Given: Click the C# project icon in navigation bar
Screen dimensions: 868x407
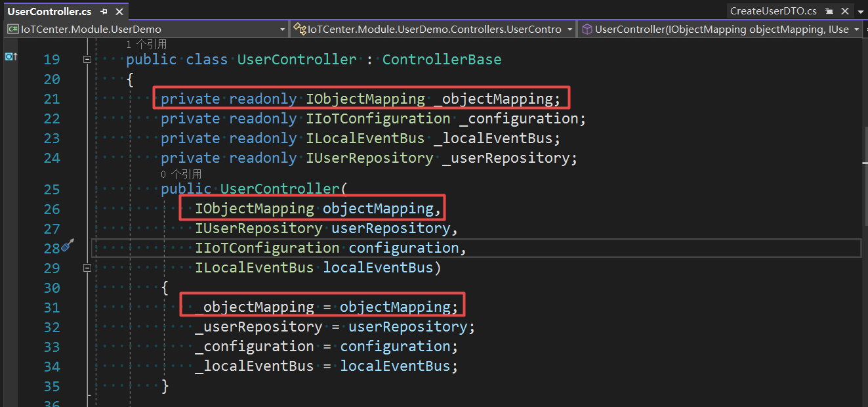Looking at the screenshot, I should tap(13, 29).
